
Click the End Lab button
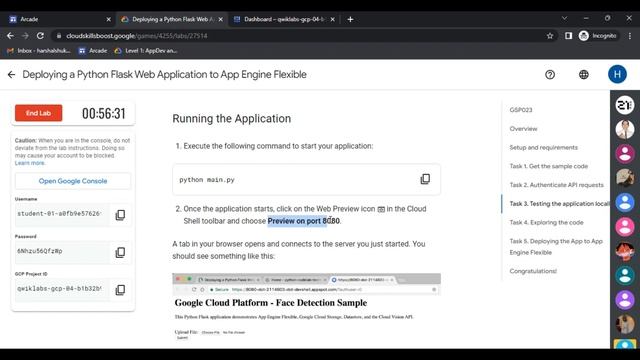(38, 113)
